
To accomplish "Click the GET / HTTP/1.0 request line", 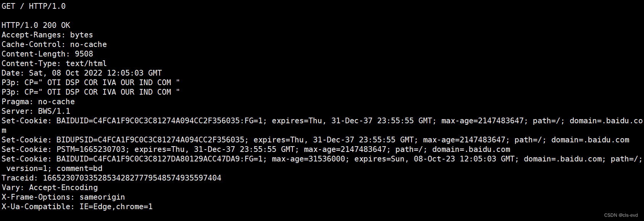I will pyautogui.click(x=34, y=6).
